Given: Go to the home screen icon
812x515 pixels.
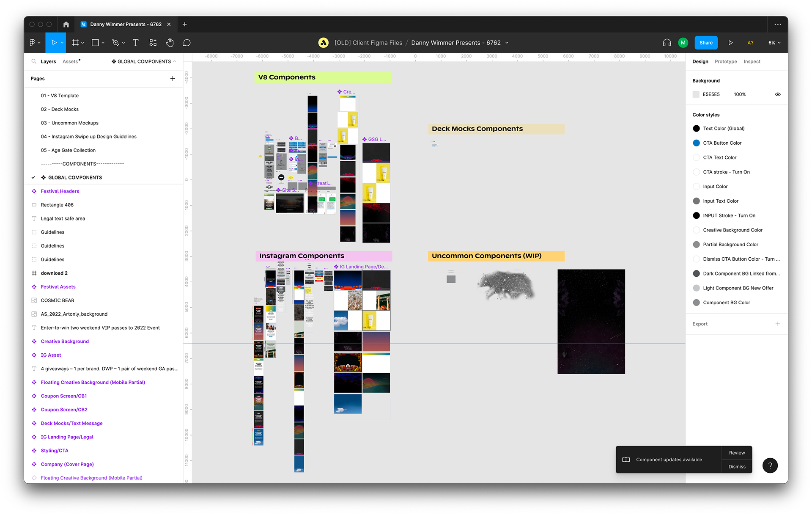Looking at the screenshot, I should pyautogui.click(x=66, y=25).
